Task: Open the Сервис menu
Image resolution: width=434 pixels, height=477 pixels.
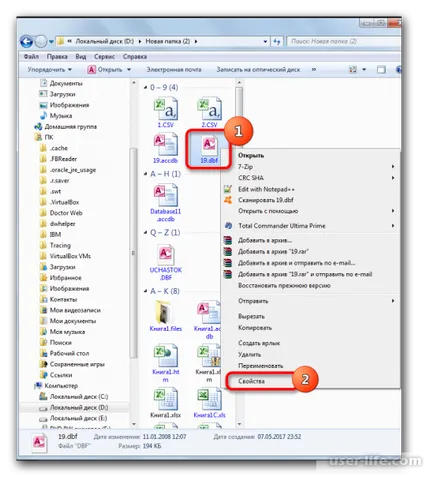Action: pos(104,57)
